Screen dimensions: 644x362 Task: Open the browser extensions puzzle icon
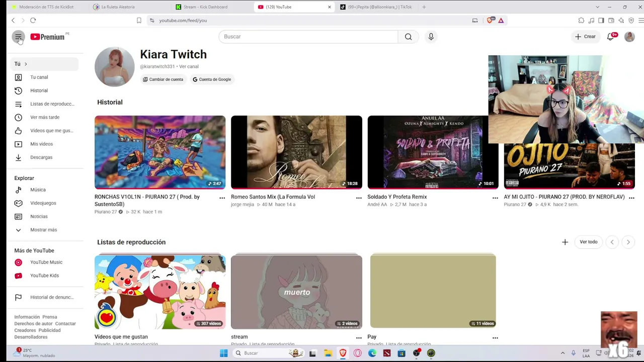click(x=581, y=21)
